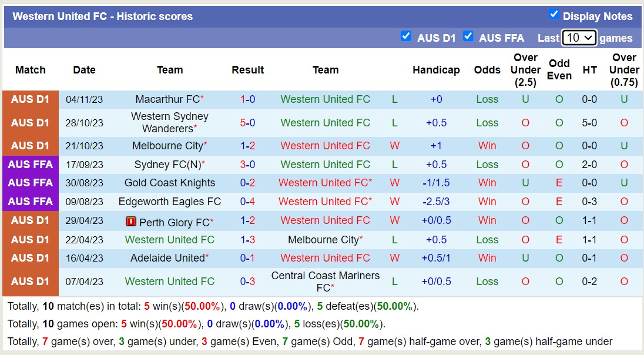Disable the AUS FFA filter checkbox
644x355 pixels.
pos(468,36)
